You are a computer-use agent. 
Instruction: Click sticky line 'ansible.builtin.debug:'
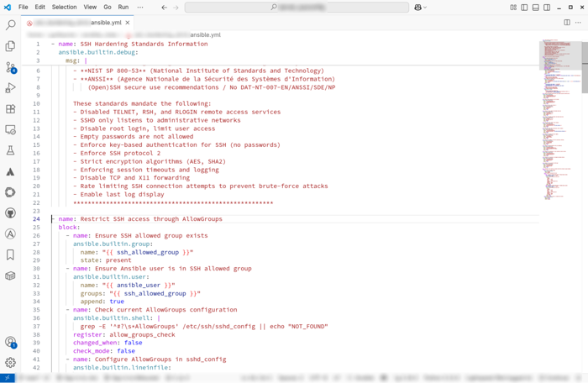(98, 52)
